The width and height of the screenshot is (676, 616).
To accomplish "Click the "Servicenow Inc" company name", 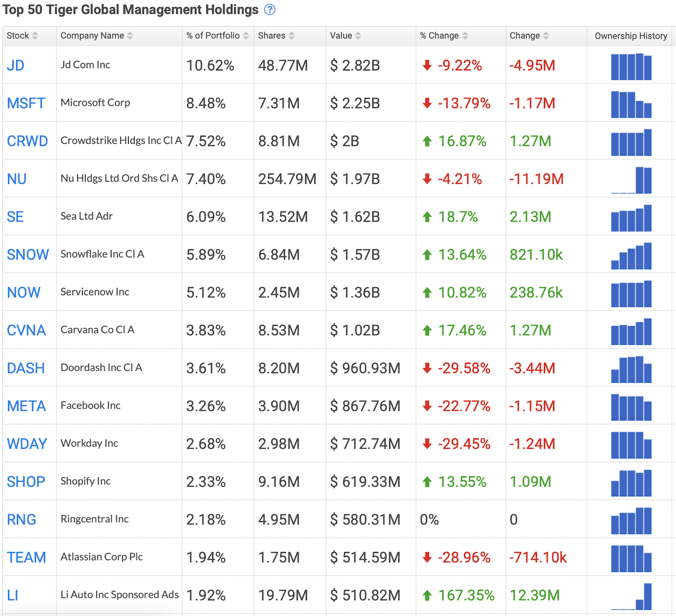I will 95,292.
